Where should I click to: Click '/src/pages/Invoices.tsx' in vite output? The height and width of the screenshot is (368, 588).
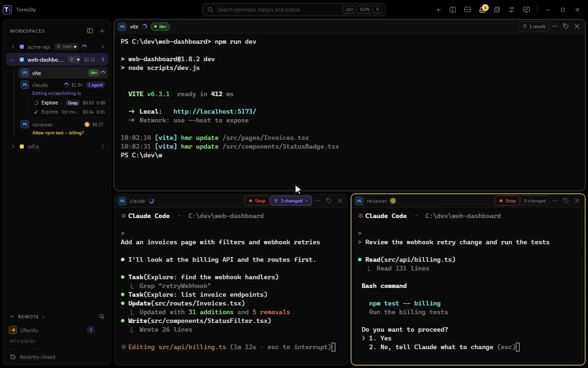click(x=266, y=138)
